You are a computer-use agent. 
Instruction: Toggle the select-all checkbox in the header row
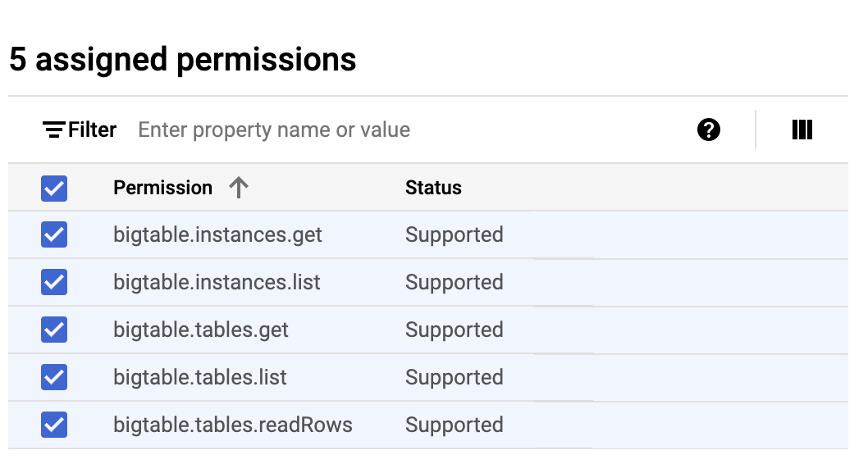(54, 189)
